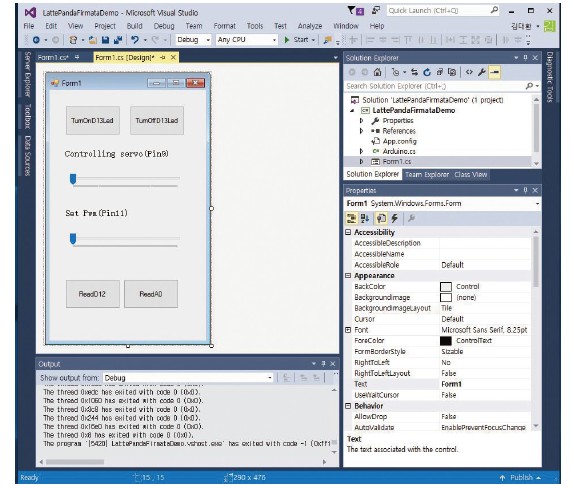Expand the References node
Screen dimensions: 572x488
pyautogui.click(x=361, y=131)
